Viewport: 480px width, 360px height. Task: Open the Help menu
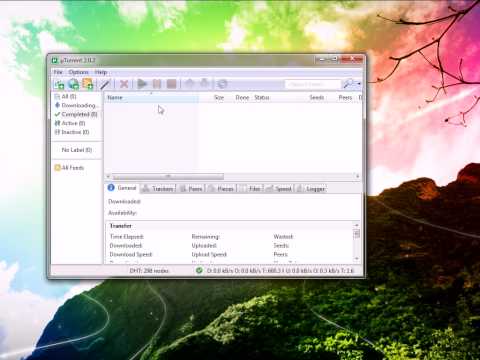tap(100, 72)
